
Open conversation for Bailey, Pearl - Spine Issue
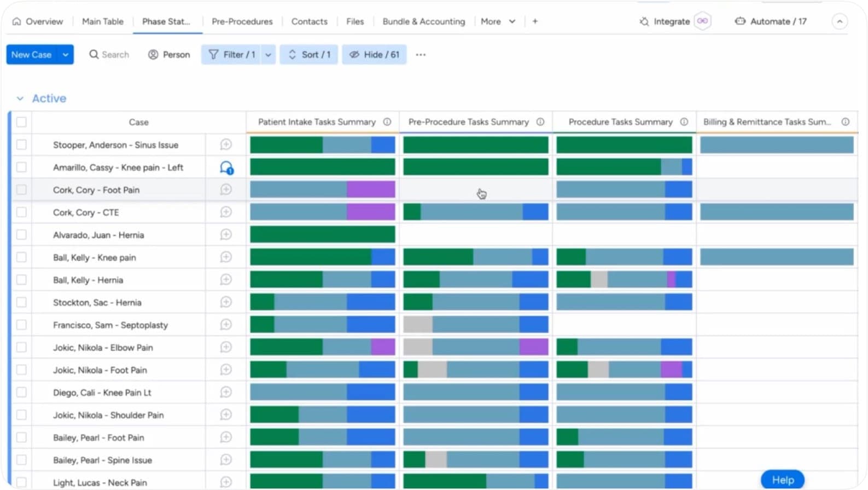(x=226, y=459)
